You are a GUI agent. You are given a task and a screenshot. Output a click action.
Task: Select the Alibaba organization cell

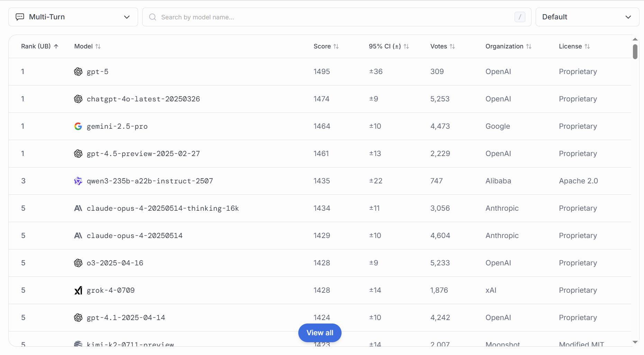click(498, 181)
